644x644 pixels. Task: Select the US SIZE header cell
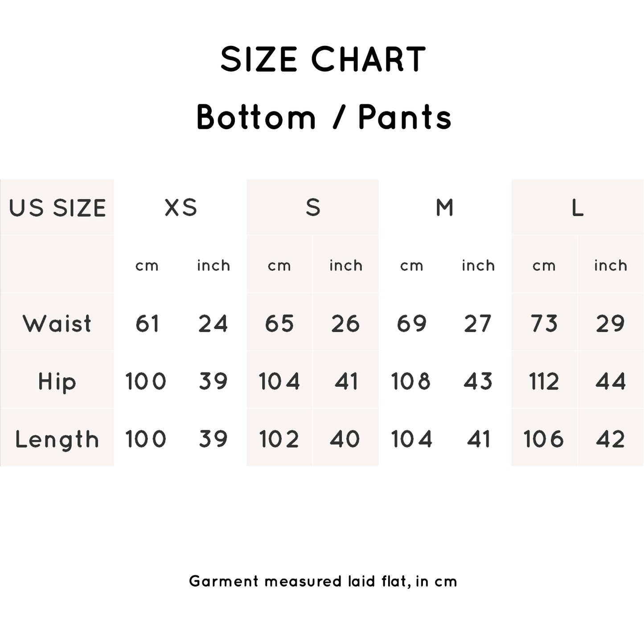pos(57,208)
